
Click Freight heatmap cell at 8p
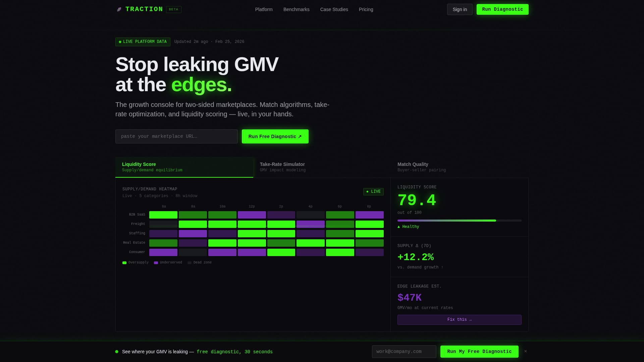pos(370,224)
